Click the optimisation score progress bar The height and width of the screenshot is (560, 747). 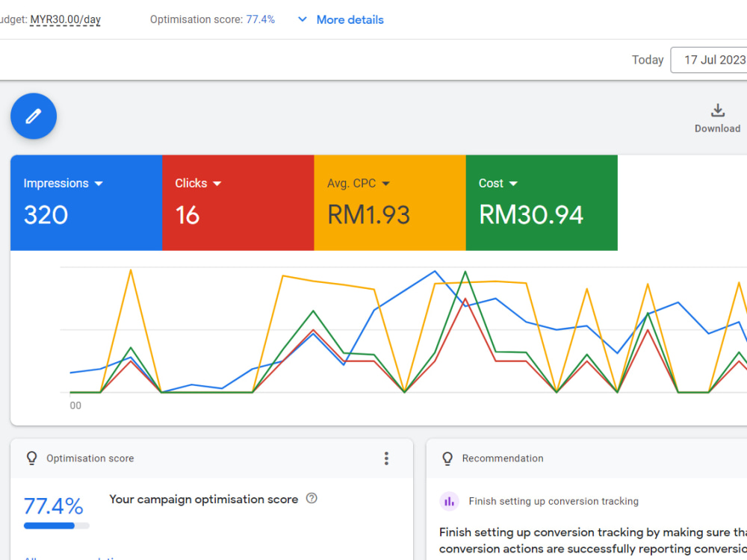tap(57, 526)
